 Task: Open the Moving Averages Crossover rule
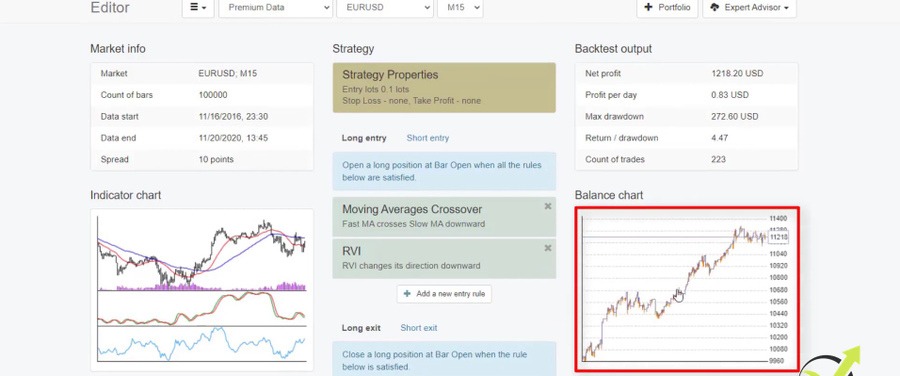(444, 216)
